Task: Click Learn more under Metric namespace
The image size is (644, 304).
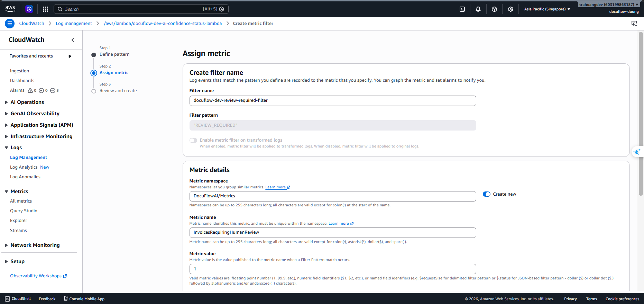Action: (278, 187)
